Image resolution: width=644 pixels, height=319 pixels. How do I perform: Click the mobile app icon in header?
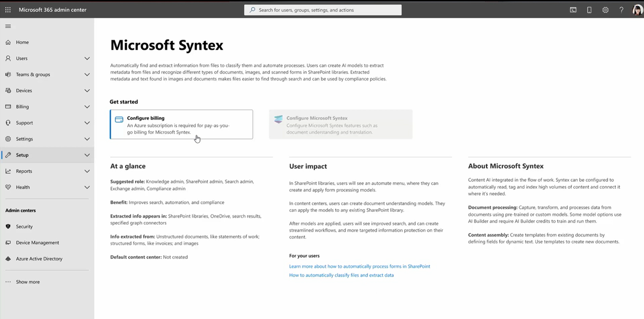[x=589, y=10]
